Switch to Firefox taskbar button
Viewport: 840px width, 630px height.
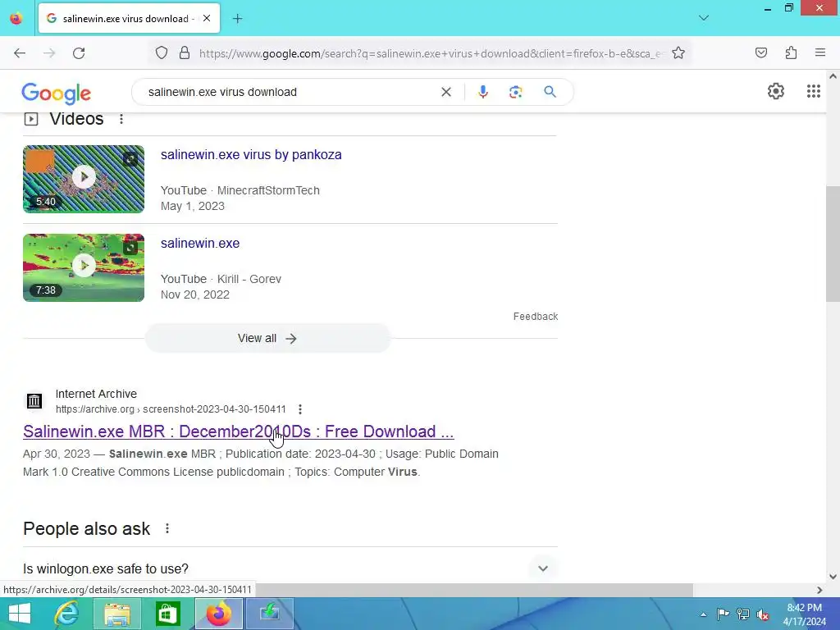(218, 614)
